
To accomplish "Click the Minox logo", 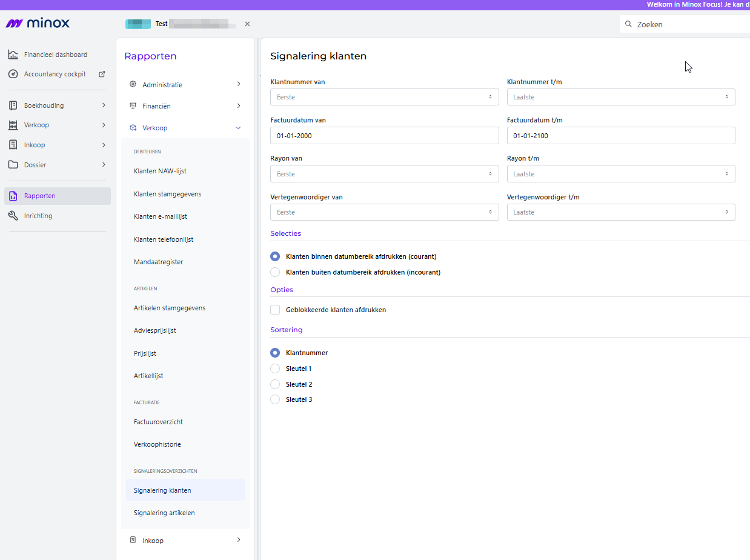I will [38, 24].
